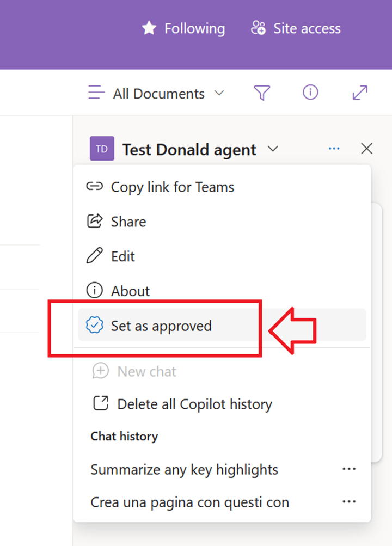
Task: Click the Following star icon
Action: [149, 28]
